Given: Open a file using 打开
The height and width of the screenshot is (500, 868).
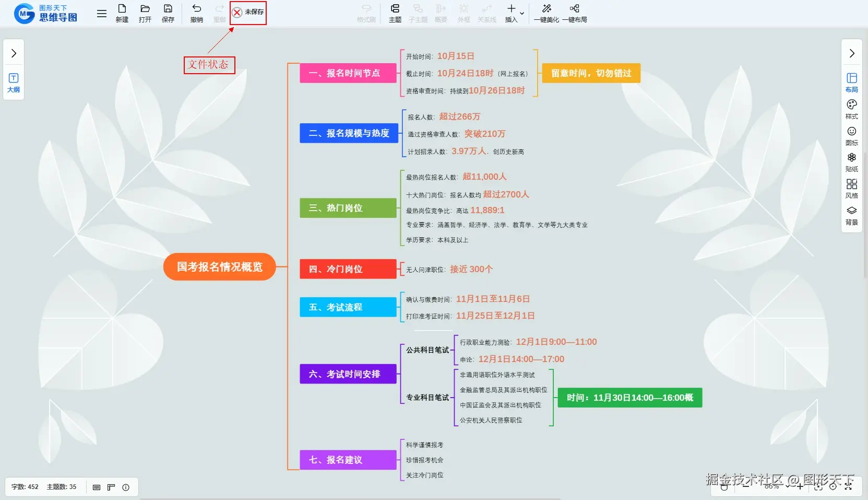Looking at the screenshot, I should click(x=145, y=13).
